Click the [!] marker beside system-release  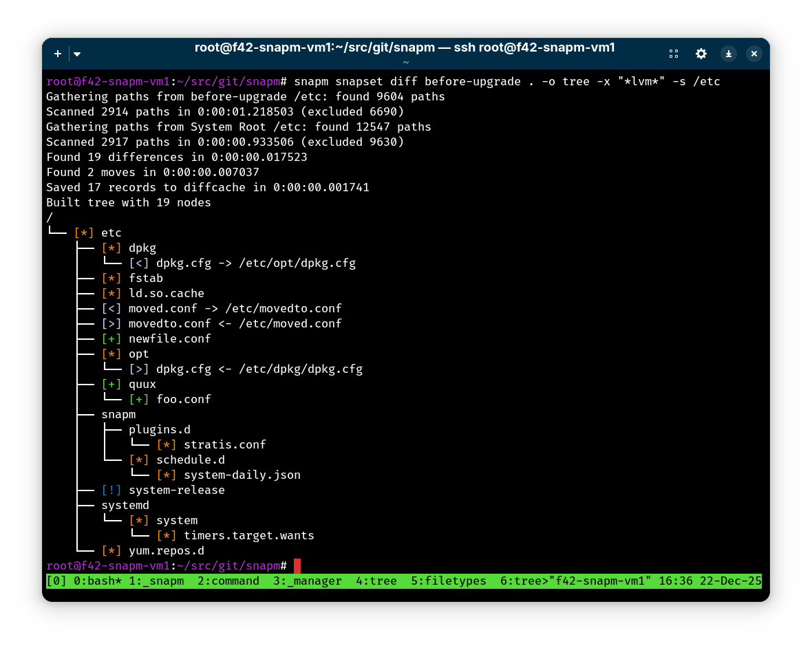pos(111,490)
